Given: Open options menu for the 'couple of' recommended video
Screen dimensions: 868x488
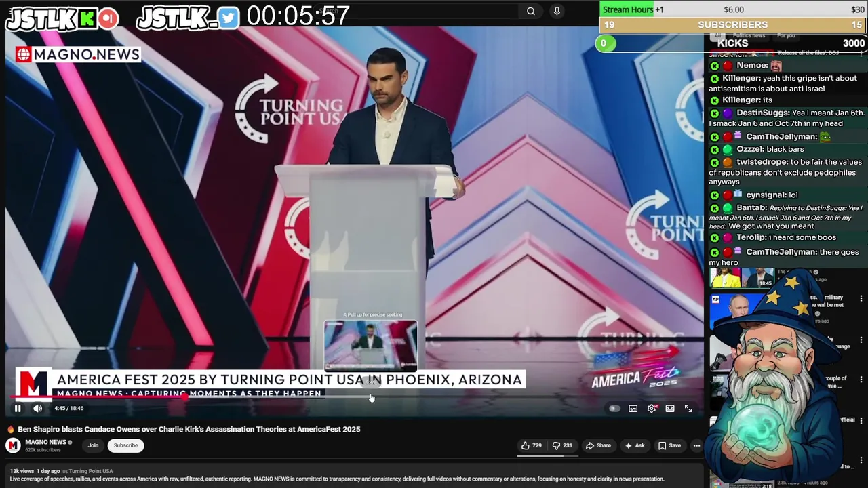Looking at the screenshot, I should tap(861, 380).
